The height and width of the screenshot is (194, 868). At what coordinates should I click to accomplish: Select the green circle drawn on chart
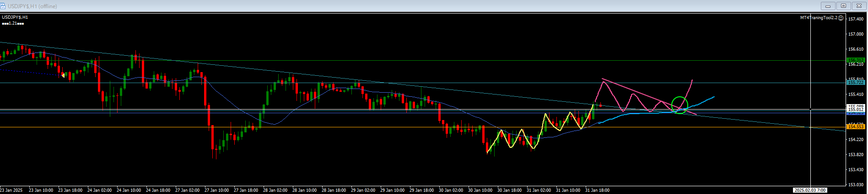pyautogui.click(x=679, y=97)
